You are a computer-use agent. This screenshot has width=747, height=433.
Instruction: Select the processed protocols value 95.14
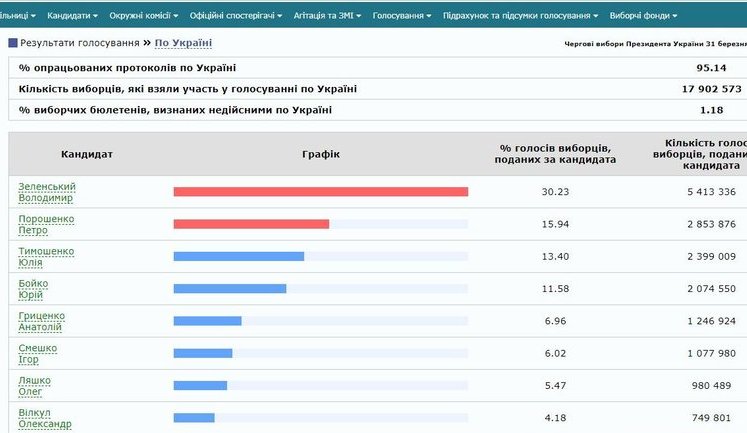click(711, 68)
